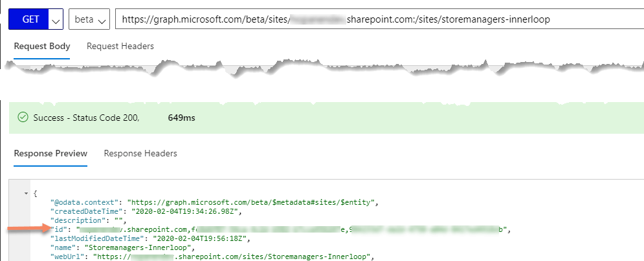
Task: Collapse the JSON response root node
Action: (25, 193)
